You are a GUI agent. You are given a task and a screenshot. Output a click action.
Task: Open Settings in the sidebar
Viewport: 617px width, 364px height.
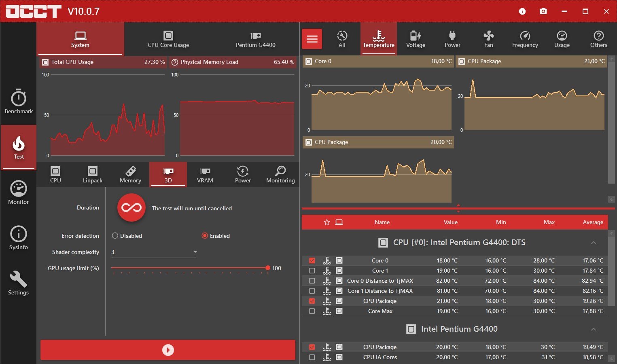(19, 283)
